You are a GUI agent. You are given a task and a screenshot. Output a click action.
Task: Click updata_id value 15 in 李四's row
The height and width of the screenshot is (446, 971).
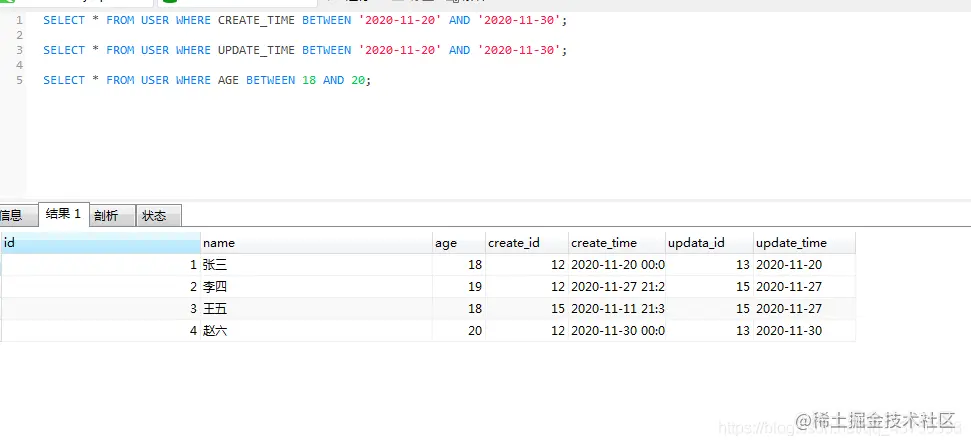pos(710,287)
